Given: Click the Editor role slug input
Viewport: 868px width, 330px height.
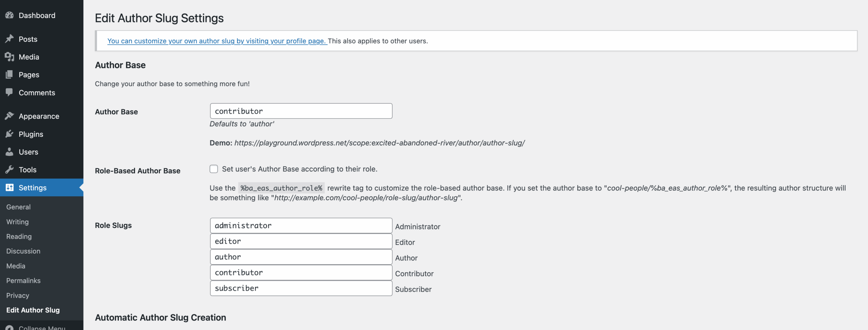Looking at the screenshot, I should [x=301, y=241].
